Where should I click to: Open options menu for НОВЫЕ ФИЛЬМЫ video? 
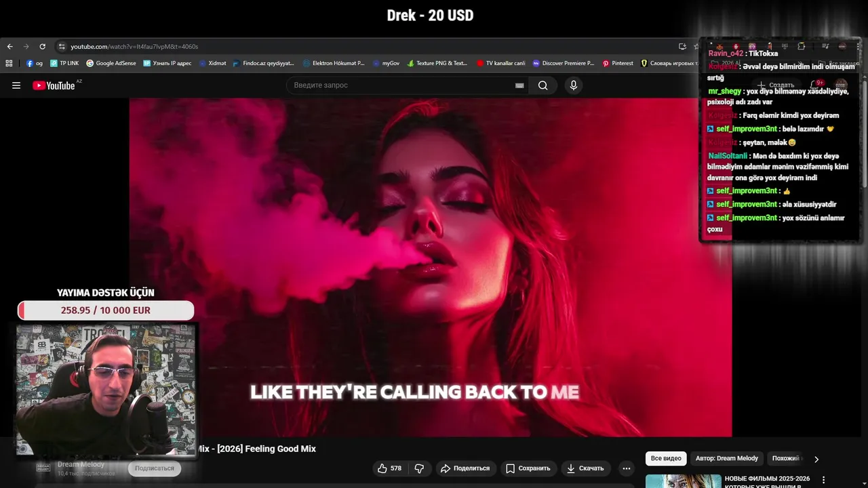coord(825,480)
